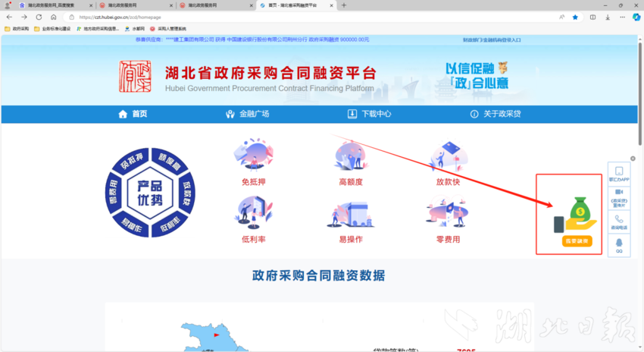Click the 放款快 feature icon
The width and height of the screenshot is (644, 352).
[x=447, y=156]
